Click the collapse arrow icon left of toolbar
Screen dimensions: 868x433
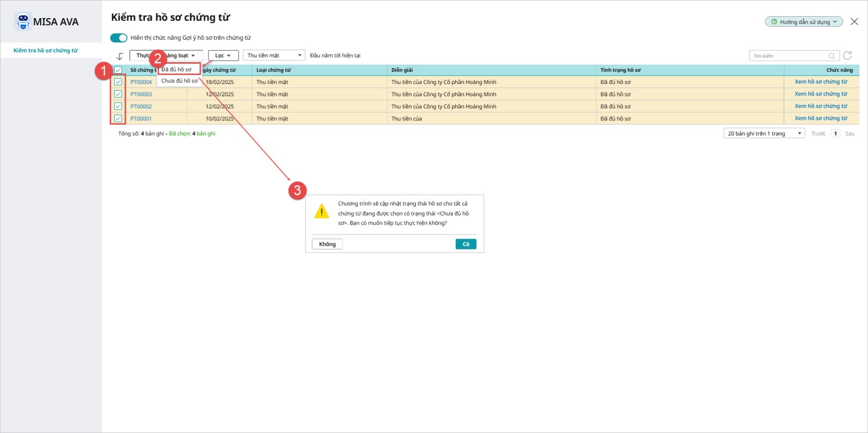pos(120,56)
